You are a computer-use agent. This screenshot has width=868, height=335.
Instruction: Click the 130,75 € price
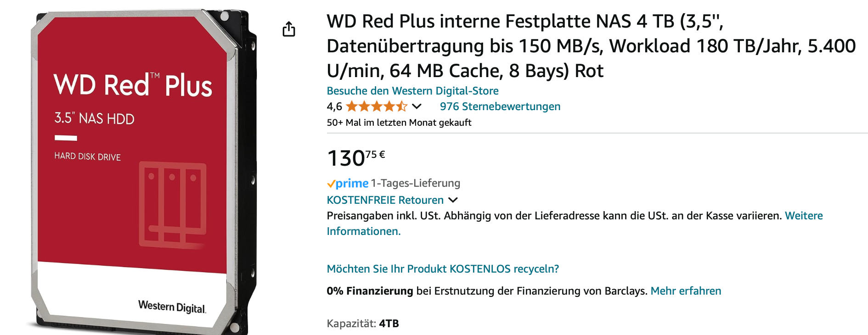click(x=356, y=158)
